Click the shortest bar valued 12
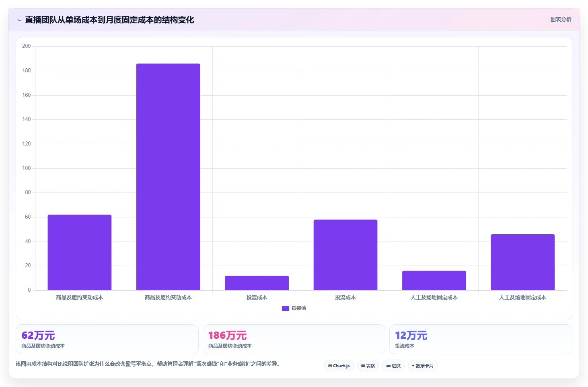Viewport: 588px width, 387px height. click(257, 283)
